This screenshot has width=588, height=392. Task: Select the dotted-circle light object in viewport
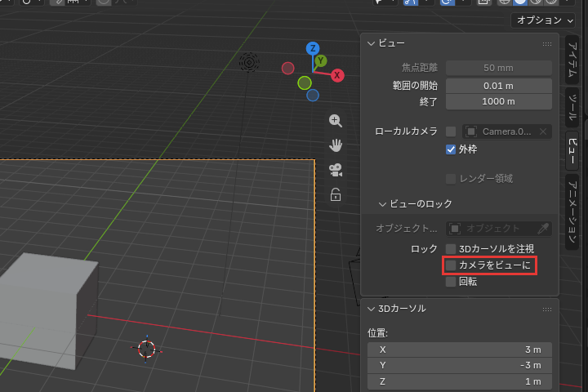tap(249, 62)
